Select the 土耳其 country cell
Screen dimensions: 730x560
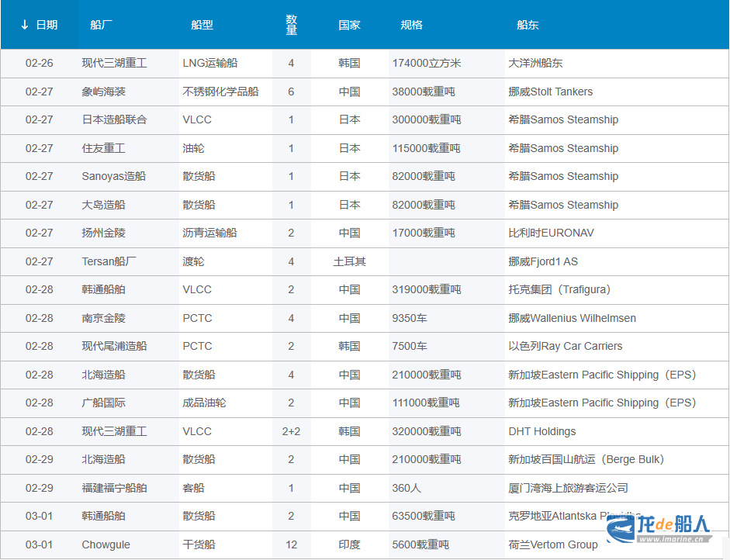click(x=350, y=261)
